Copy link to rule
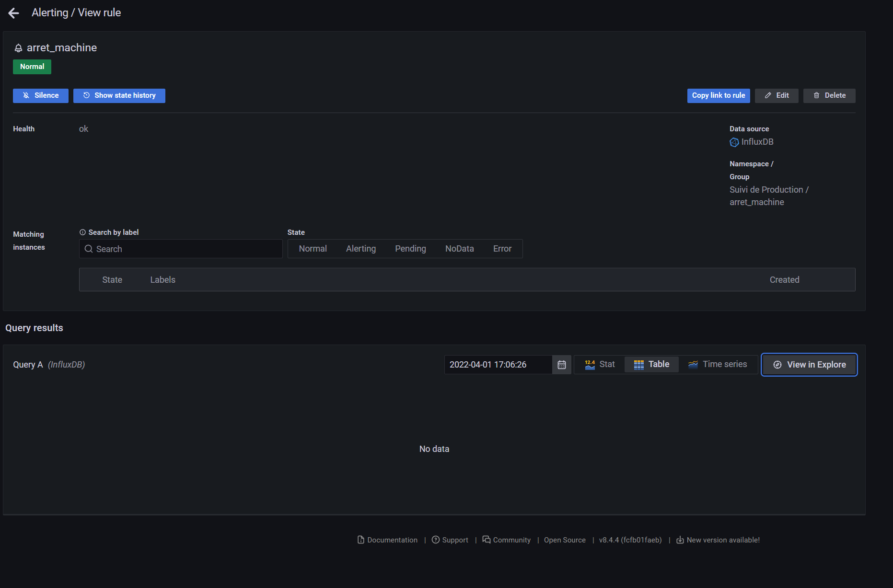 click(x=719, y=95)
